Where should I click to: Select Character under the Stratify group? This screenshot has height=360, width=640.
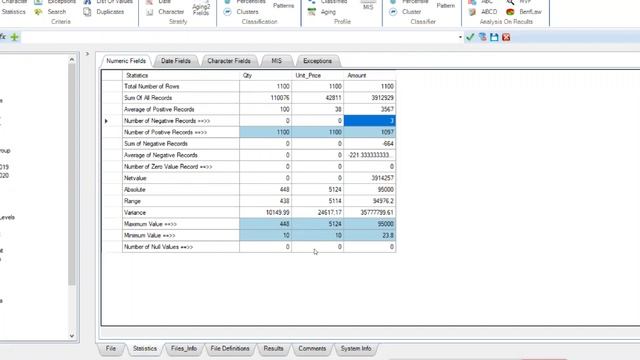165,12
